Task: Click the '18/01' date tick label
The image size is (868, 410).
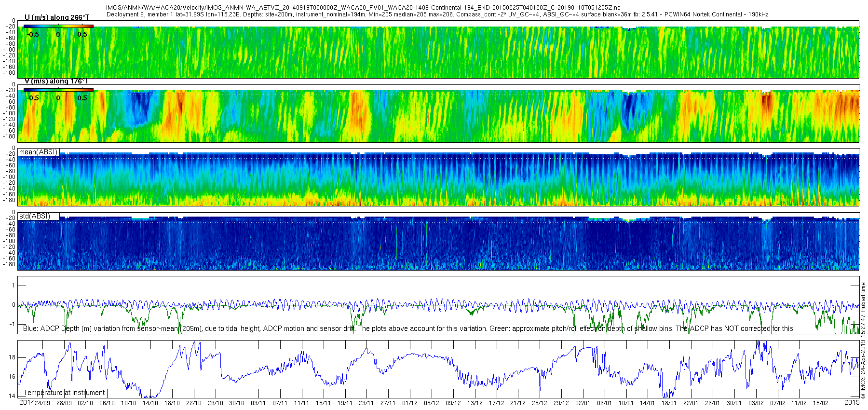Action: pyautogui.click(x=669, y=403)
